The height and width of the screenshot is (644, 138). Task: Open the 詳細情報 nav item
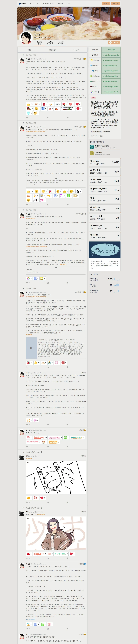(60, 4)
